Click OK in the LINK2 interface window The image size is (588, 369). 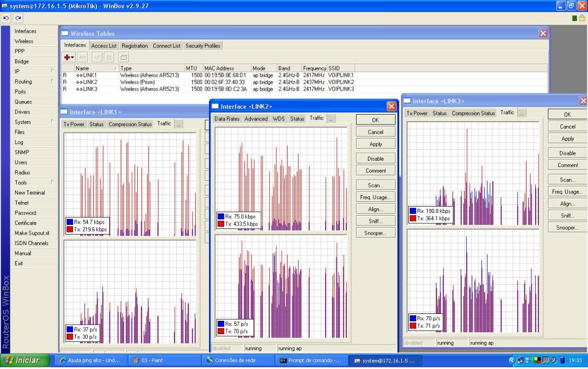(x=376, y=120)
